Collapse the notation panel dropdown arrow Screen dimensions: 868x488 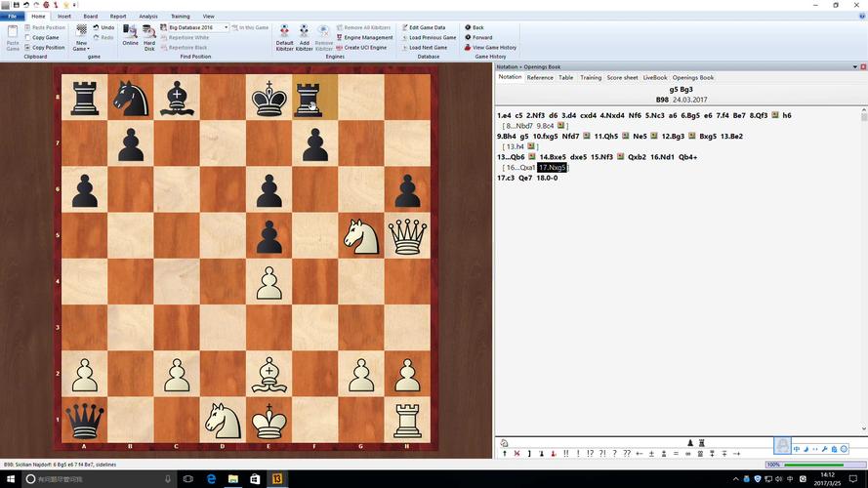854,67
